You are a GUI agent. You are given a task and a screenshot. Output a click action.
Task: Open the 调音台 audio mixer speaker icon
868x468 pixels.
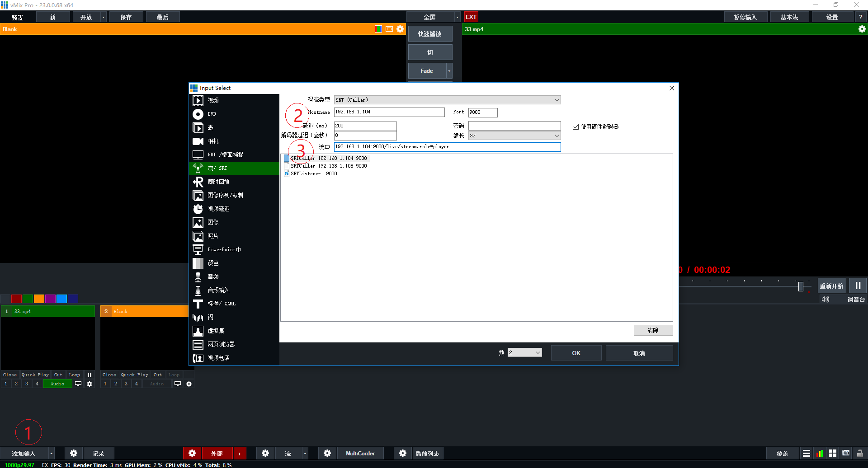click(x=825, y=299)
